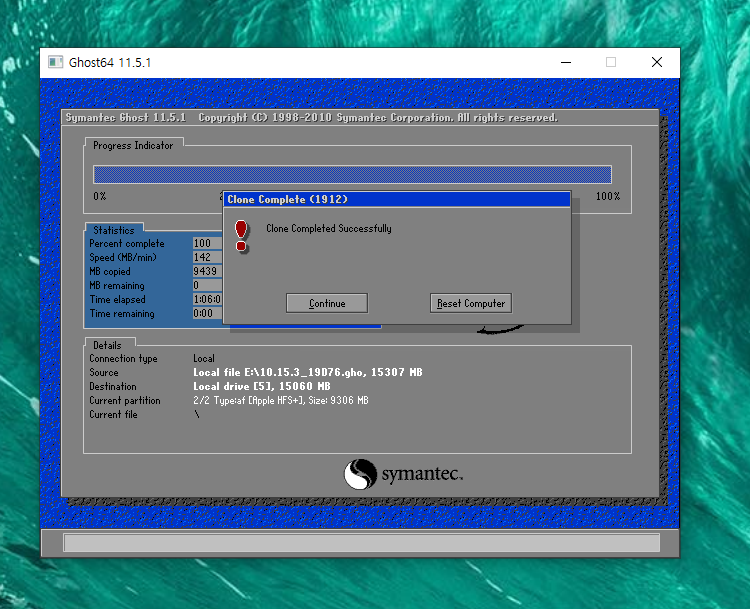Click the 'Current file' label
The width and height of the screenshot is (750, 609).
click(113, 415)
